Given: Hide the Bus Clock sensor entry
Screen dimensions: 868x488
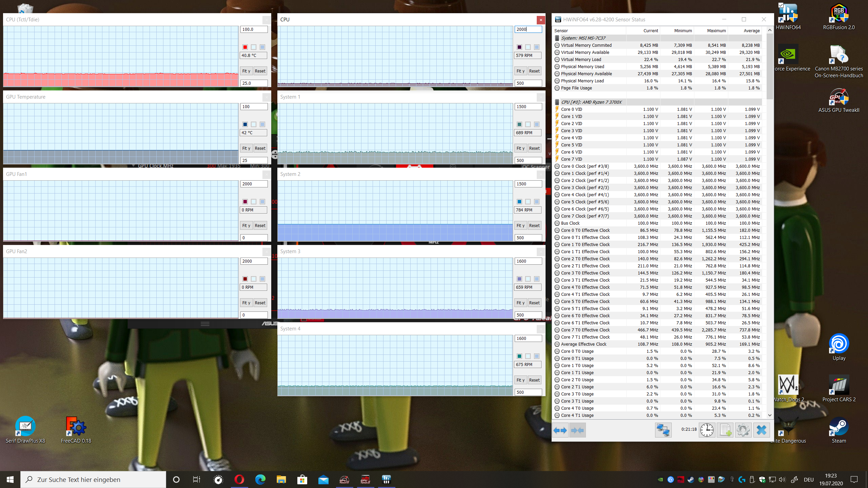Looking at the screenshot, I should (x=557, y=223).
